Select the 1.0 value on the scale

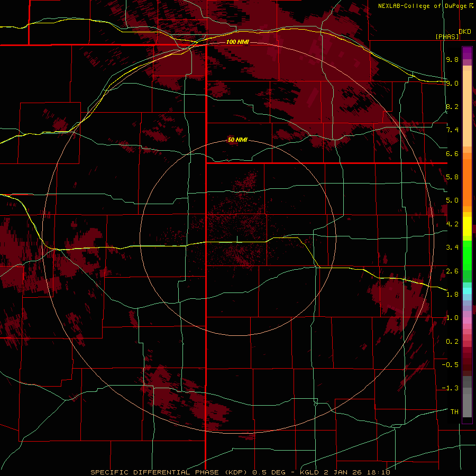click(x=452, y=318)
